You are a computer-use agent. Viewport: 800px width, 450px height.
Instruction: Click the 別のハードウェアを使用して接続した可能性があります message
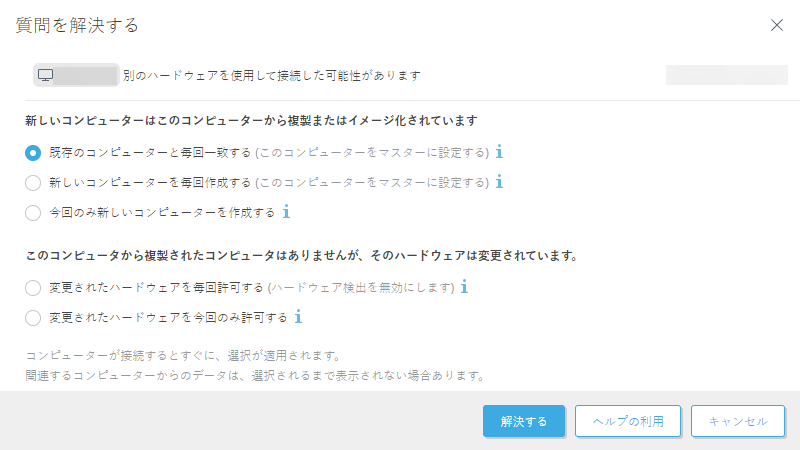[272, 75]
